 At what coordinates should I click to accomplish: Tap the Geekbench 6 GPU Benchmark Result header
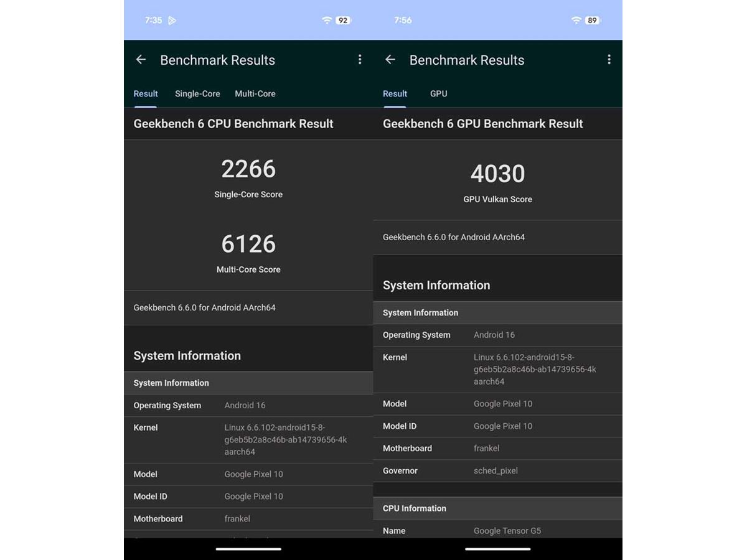pos(482,124)
